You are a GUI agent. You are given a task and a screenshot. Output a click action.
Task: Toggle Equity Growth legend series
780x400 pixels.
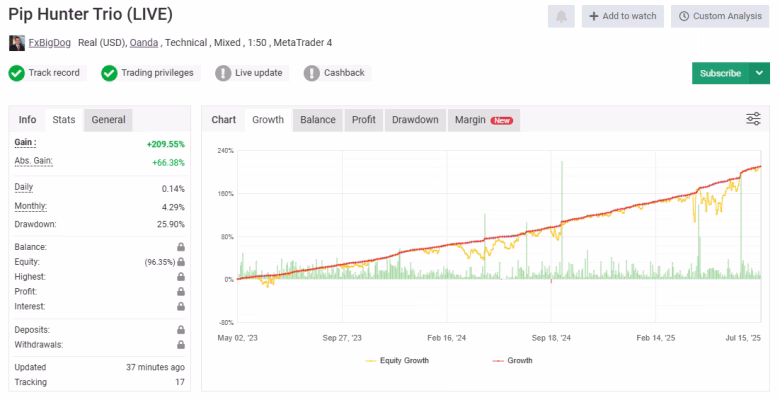[397, 361]
